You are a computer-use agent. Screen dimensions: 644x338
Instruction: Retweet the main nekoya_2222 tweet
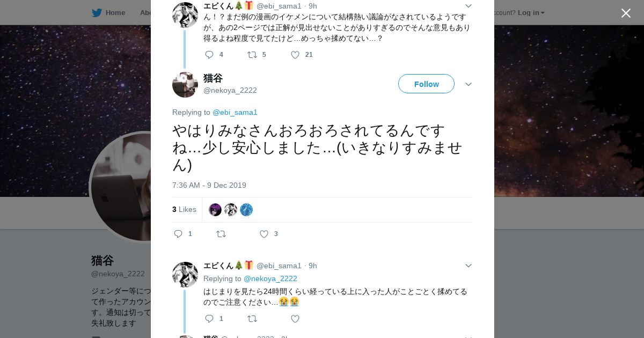pos(221,234)
